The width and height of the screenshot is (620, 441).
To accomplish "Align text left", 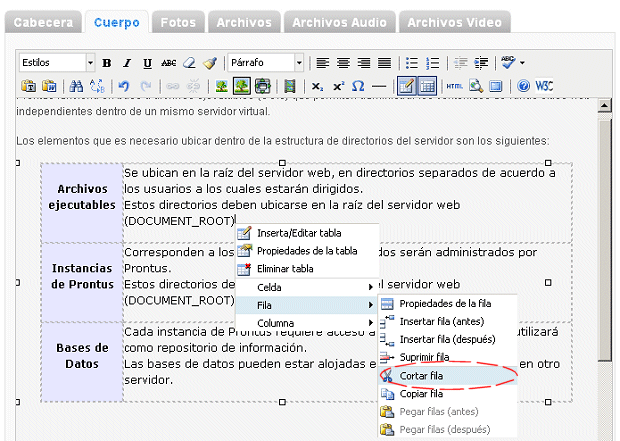I will click(x=323, y=63).
